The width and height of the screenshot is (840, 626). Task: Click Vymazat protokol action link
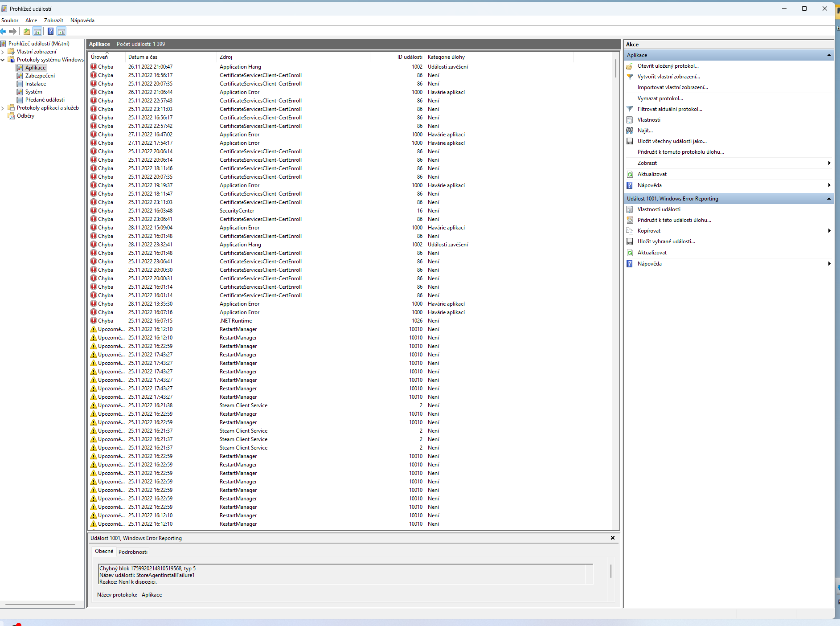tap(660, 98)
